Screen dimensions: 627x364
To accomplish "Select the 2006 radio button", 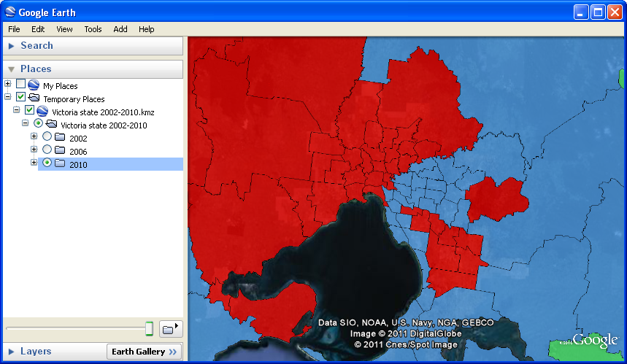I will tap(47, 150).
